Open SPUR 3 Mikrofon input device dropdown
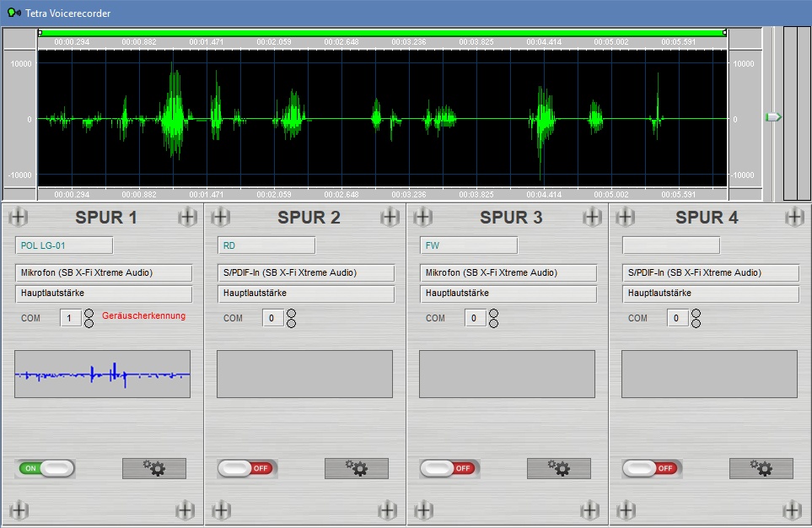 [x=508, y=272]
